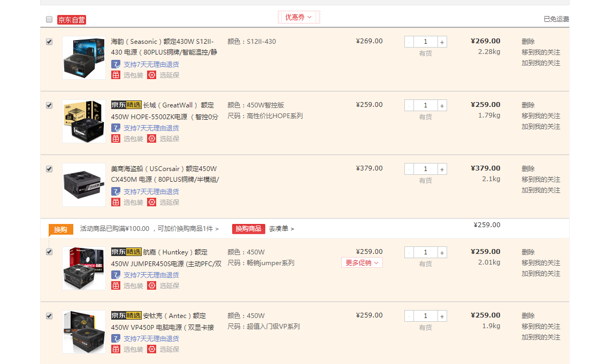This screenshot has width=614, height=364.
Task: Tick the 京东自营 select-all checkbox
Action: click(49, 19)
